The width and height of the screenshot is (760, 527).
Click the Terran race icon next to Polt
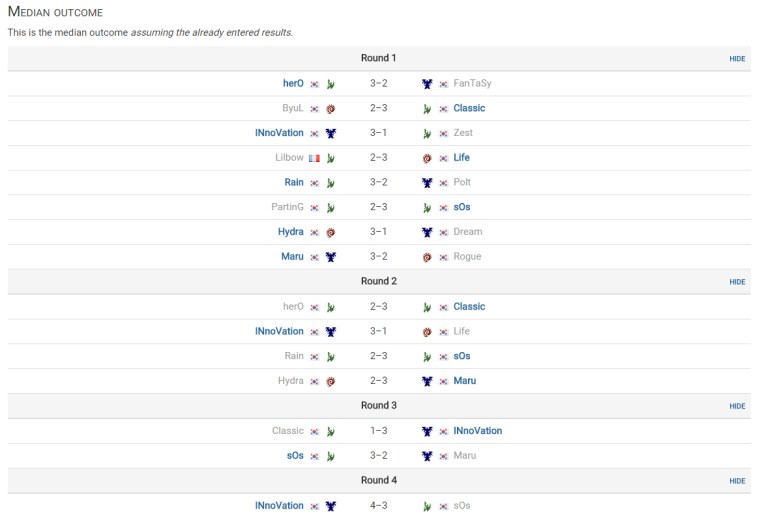[x=427, y=183]
